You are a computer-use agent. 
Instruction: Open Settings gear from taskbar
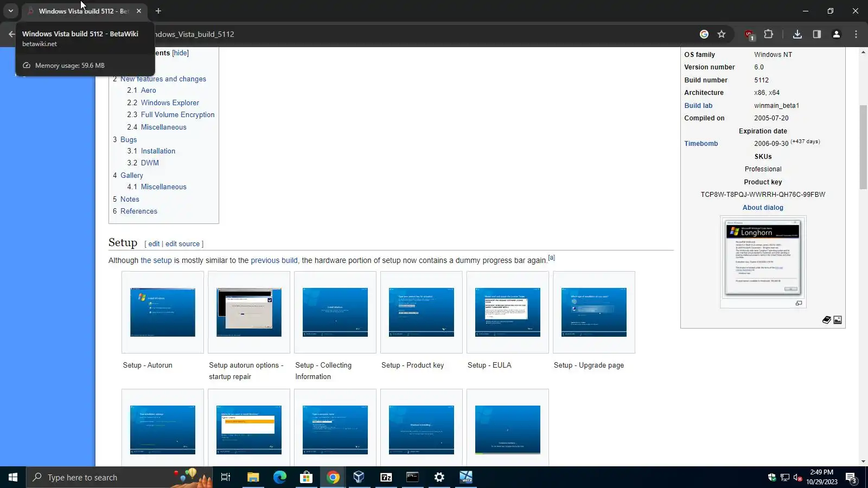[439, 477]
